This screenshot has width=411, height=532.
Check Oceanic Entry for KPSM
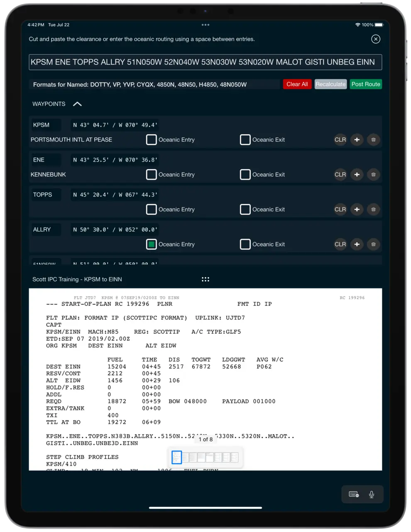152,140
